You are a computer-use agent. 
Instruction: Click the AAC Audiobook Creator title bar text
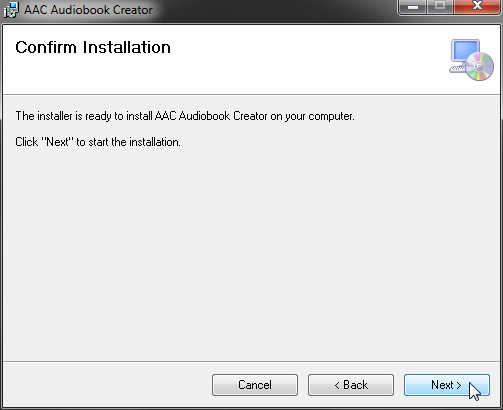click(x=88, y=10)
